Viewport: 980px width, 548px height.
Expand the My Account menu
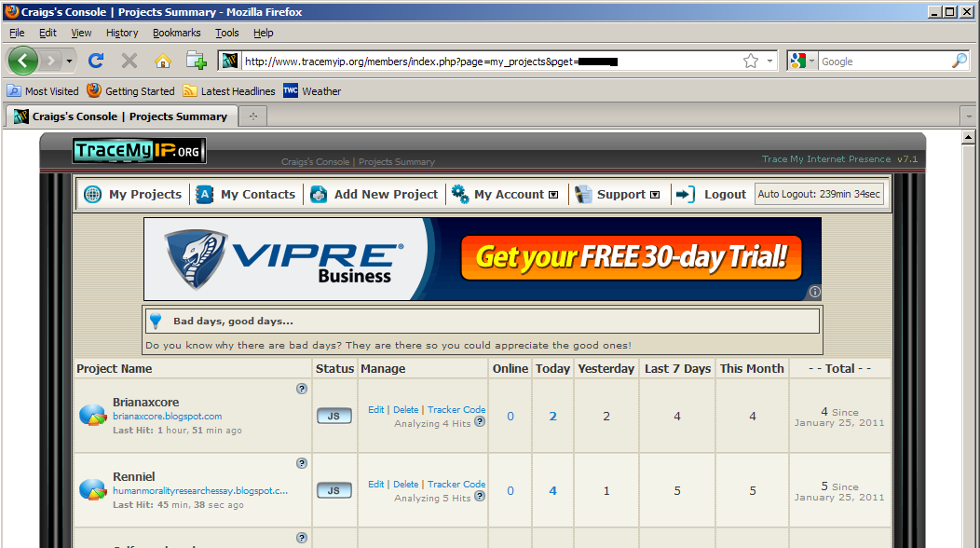tap(504, 194)
